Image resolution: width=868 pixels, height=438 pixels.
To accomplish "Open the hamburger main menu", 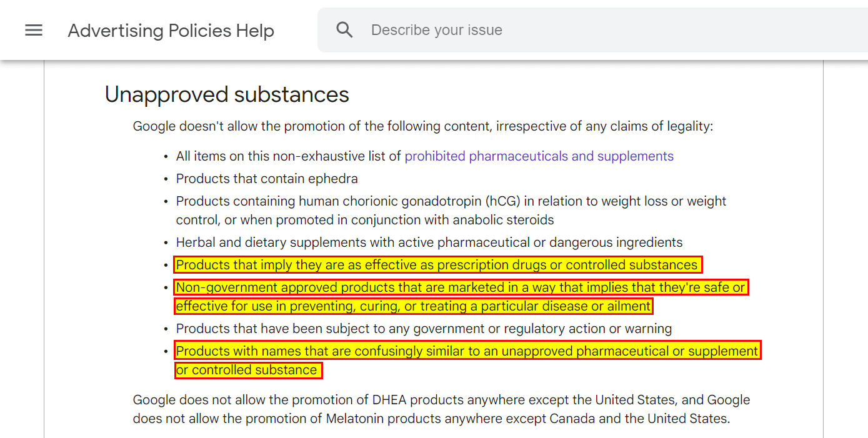I will click(x=34, y=30).
